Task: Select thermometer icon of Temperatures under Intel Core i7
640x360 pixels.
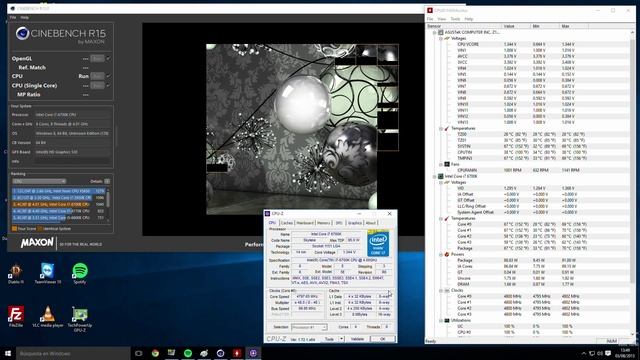Action: pos(447,218)
